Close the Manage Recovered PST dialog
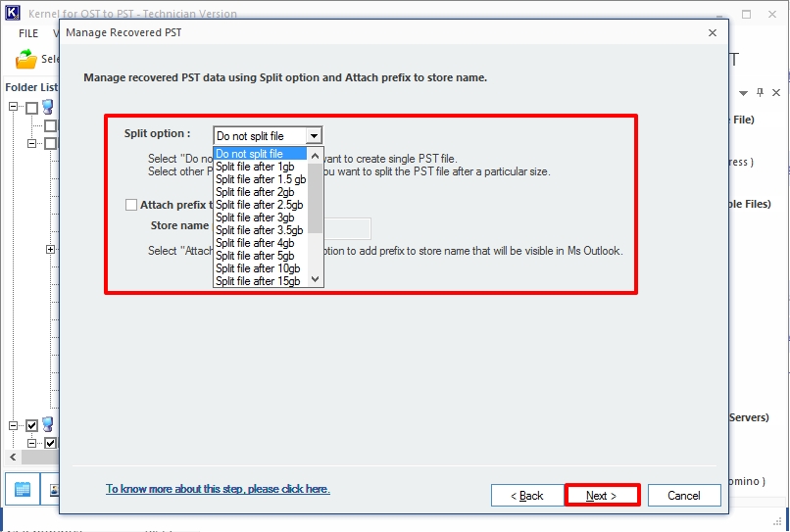This screenshot has height=532, width=790. [712, 32]
